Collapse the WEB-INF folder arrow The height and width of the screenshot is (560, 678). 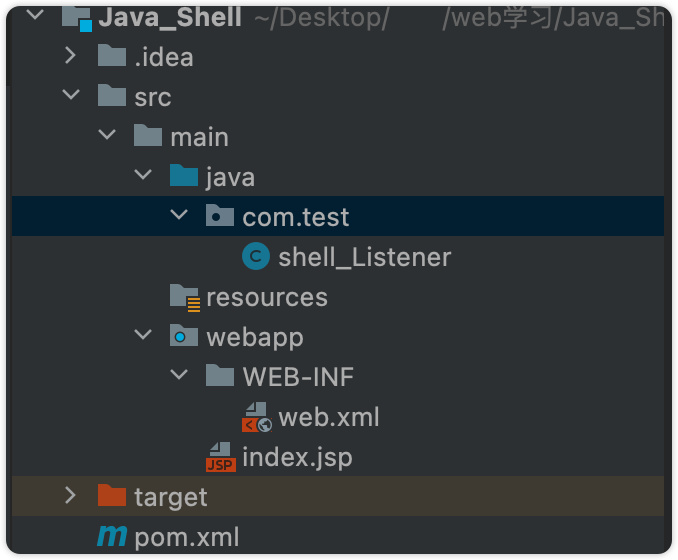179,377
